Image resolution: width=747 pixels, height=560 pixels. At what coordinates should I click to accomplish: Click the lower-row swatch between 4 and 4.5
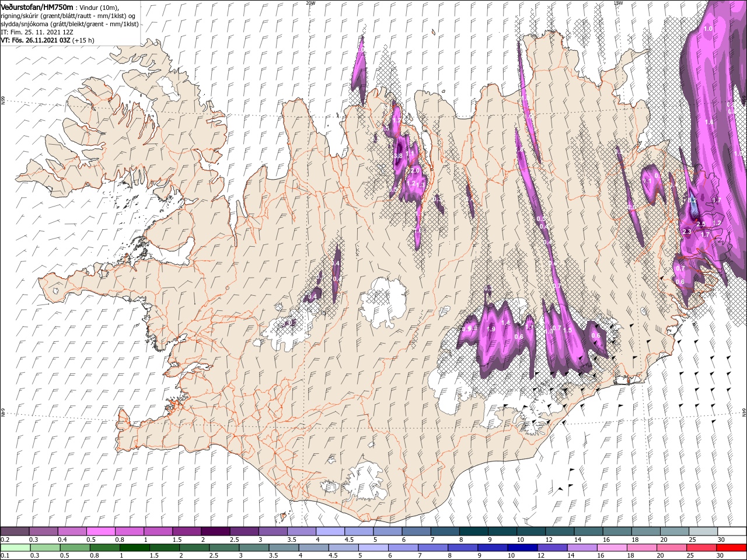[x=314, y=548]
